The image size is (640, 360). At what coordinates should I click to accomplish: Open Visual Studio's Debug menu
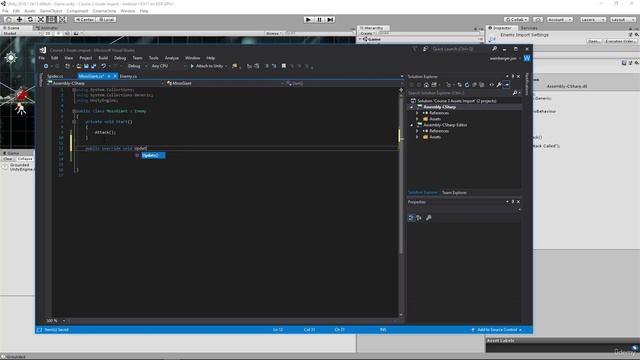click(x=120, y=58)
